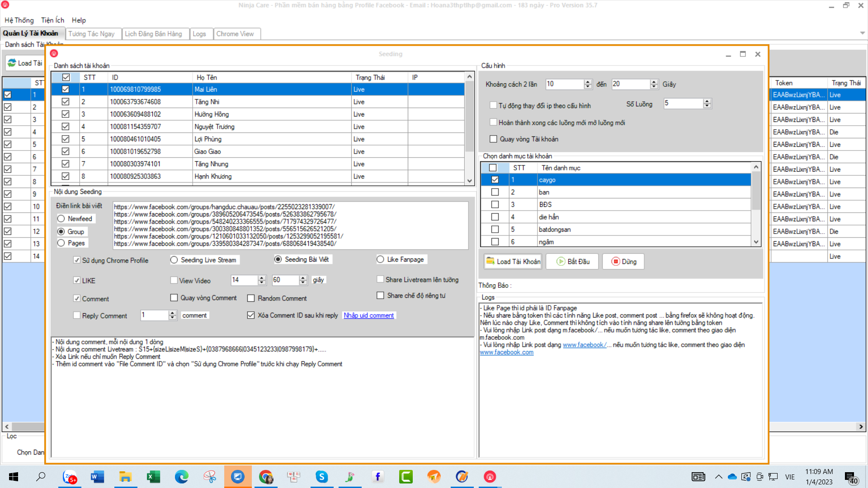This screenshot has width=868, height=488.
Task: Open Windows Start menu
Action: 14,477
